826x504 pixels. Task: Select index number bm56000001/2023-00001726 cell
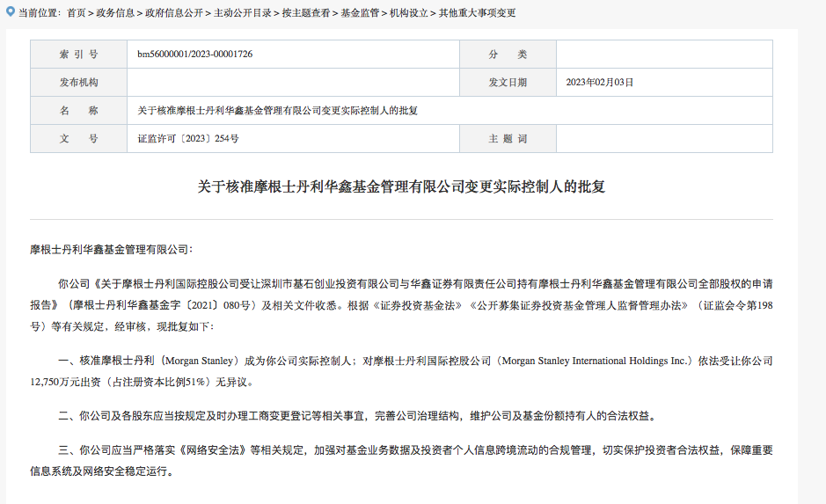[x=293, y=55]
